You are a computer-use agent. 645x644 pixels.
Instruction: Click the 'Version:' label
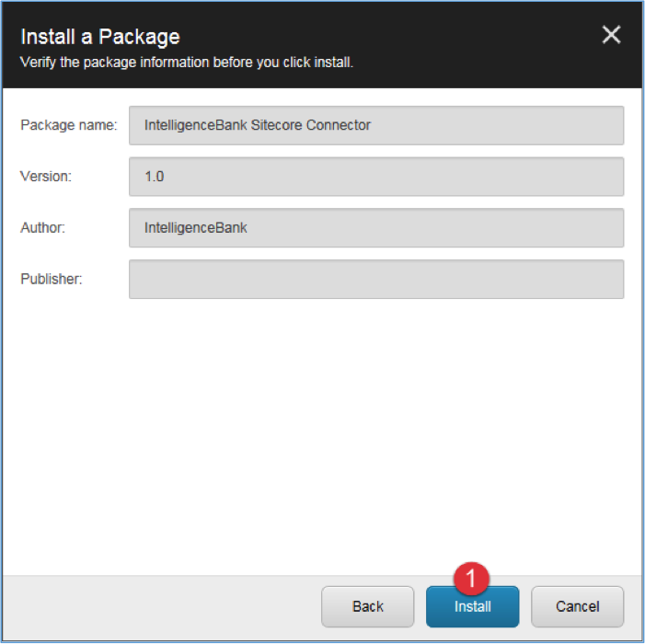pos(46,177)
